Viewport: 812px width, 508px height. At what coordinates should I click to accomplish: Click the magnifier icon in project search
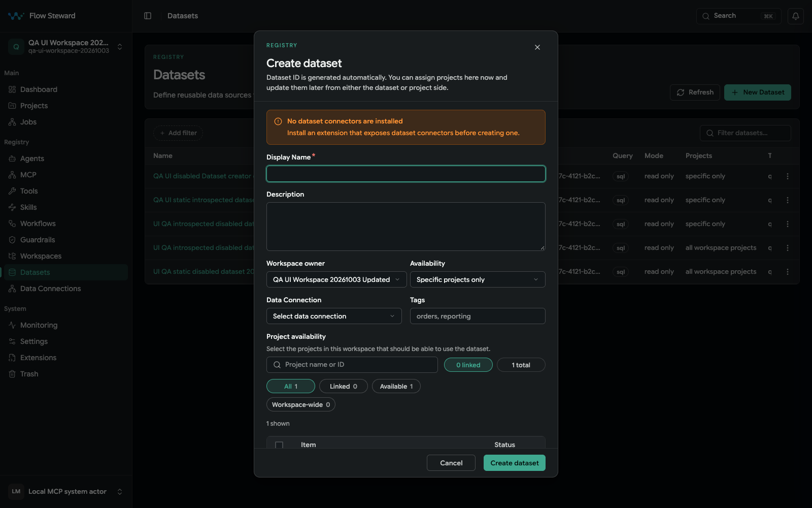(277, 365)
